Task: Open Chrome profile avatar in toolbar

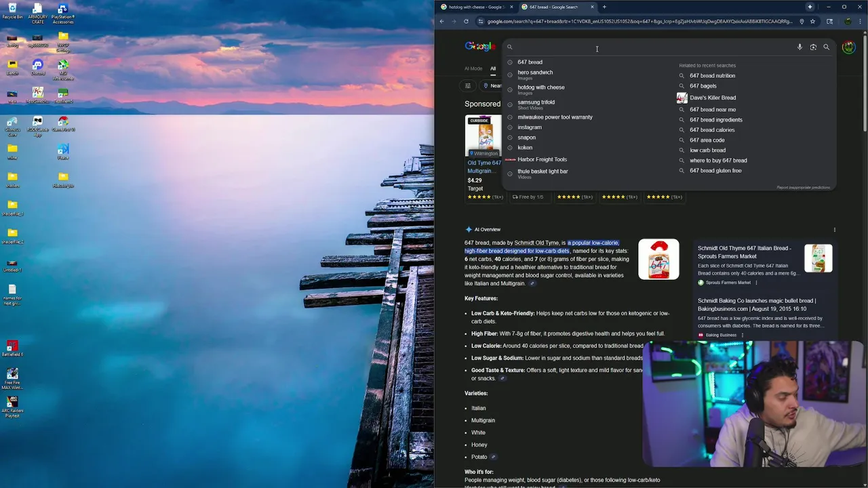Action: tap(848, 21)
